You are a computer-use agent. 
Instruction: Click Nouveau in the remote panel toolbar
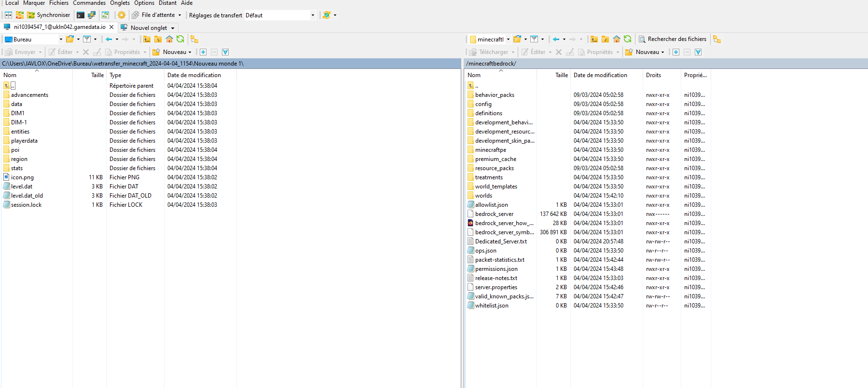(x=643, y=52)
